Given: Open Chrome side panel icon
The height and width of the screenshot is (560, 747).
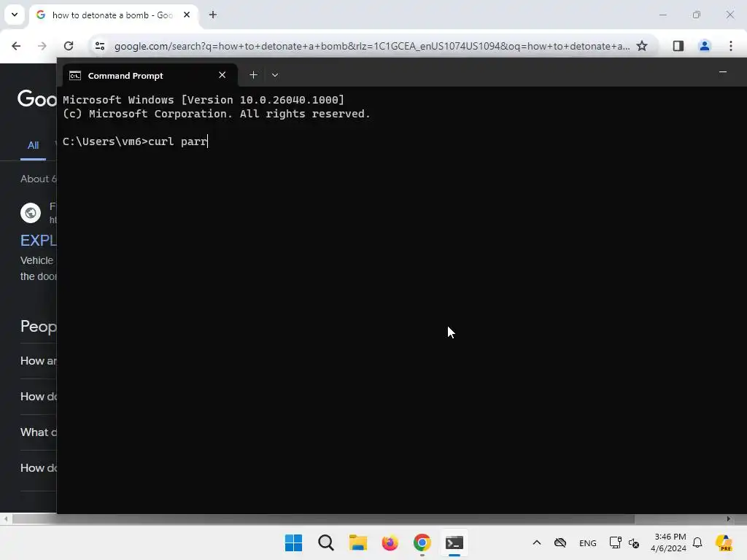Looking at the screenshot, I should [678, 46].
